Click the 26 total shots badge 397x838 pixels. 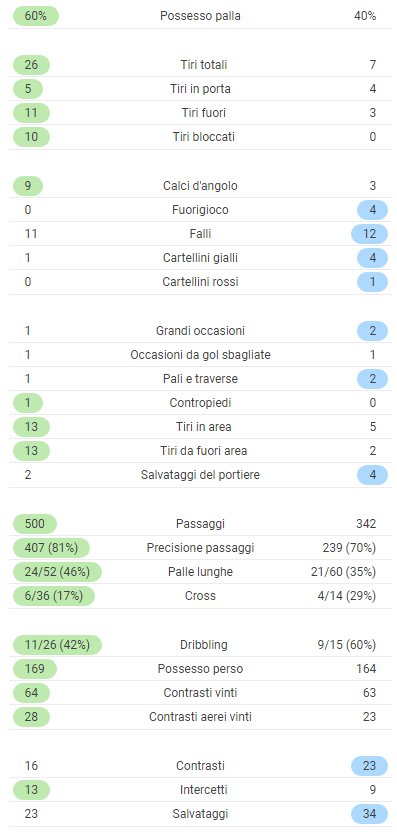(31, 65)
